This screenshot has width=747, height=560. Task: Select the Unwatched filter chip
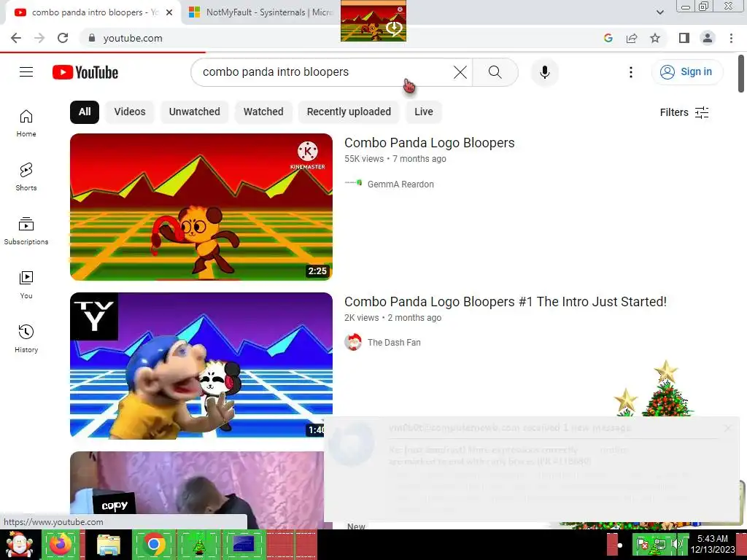[x=194, y=112]
